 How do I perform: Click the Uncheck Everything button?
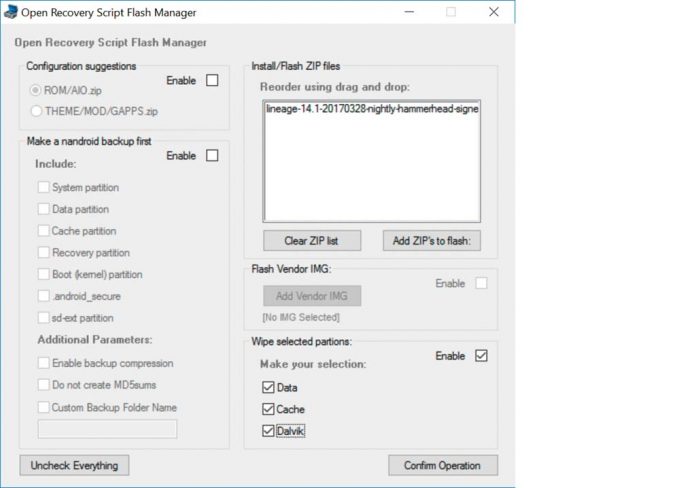click(74, 465)
